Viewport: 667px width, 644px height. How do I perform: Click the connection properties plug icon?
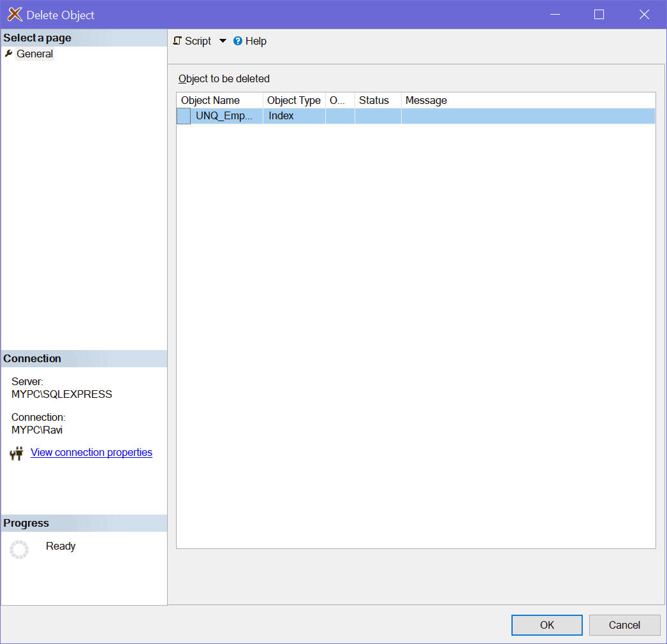click(17, 453)
